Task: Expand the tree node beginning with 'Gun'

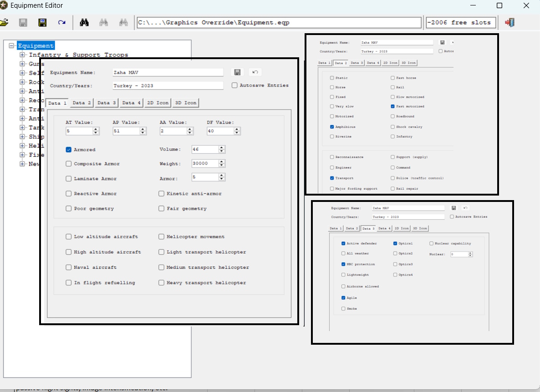Action: tap(22, 64)
